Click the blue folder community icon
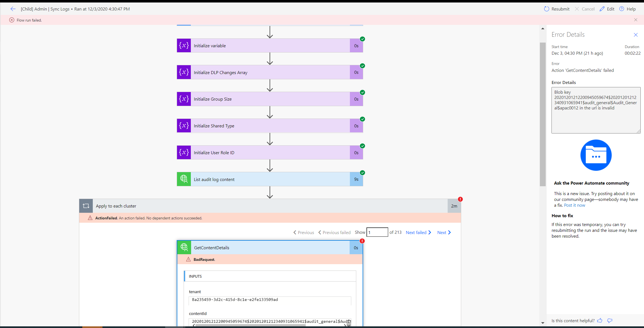The width and height of the screenshot is (644, 328). (x=596, y=155)
